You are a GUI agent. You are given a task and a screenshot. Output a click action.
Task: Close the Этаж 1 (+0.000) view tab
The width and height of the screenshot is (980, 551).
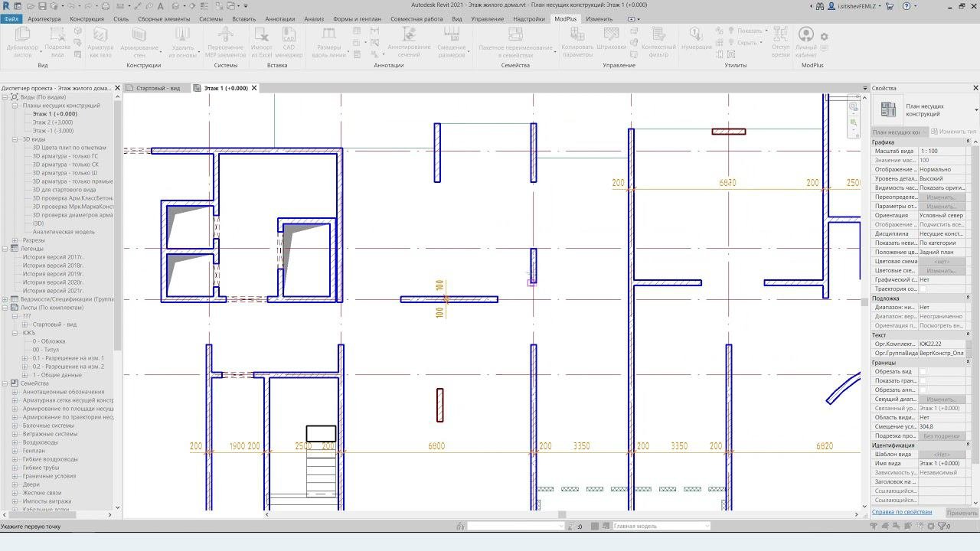click(x=254, y=88)
